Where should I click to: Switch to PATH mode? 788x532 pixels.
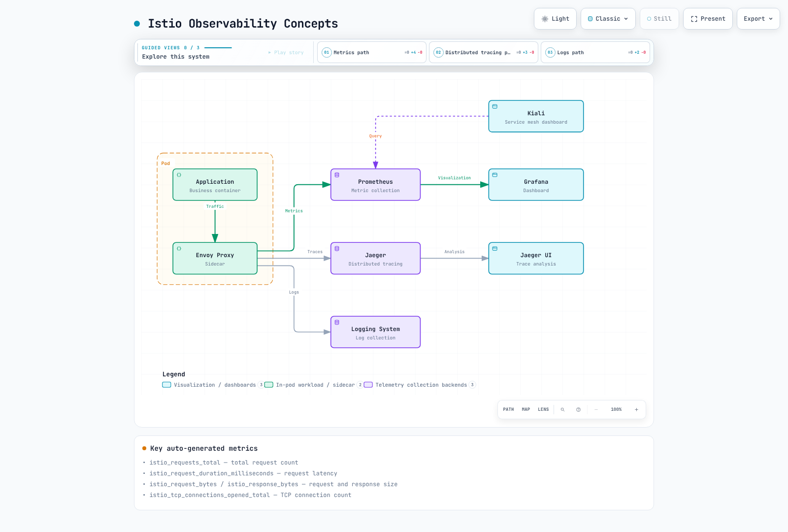point(508,409)
